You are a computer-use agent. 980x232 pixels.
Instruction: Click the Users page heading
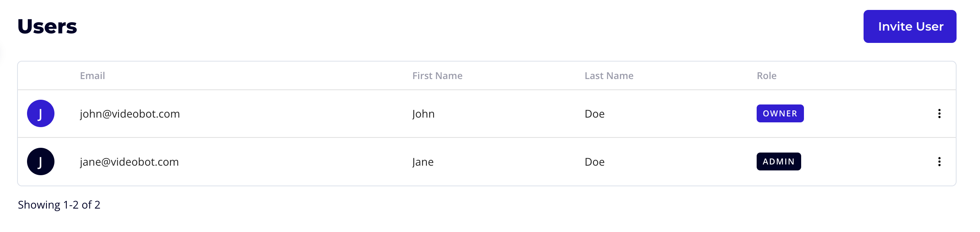point(47,27)
